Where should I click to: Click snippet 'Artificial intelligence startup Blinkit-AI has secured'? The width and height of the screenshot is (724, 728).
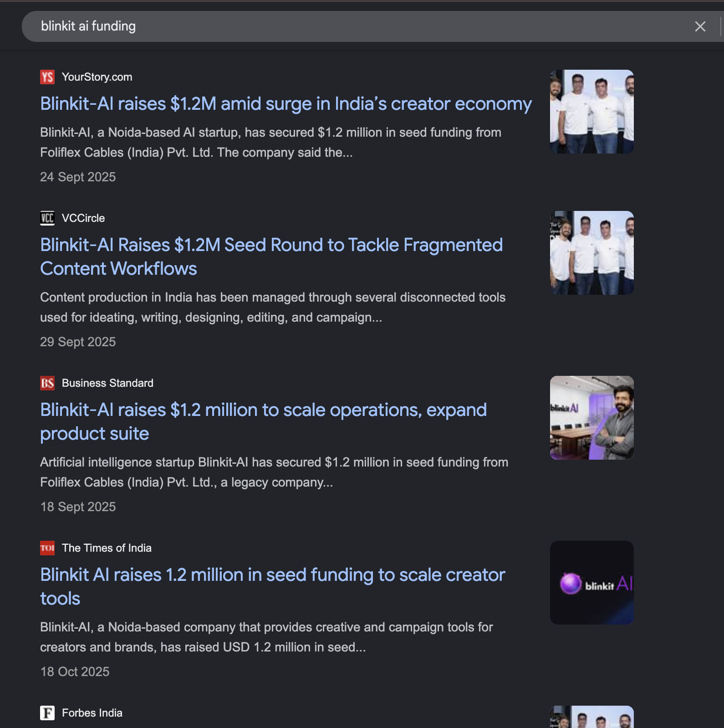[x=274, y=472]
